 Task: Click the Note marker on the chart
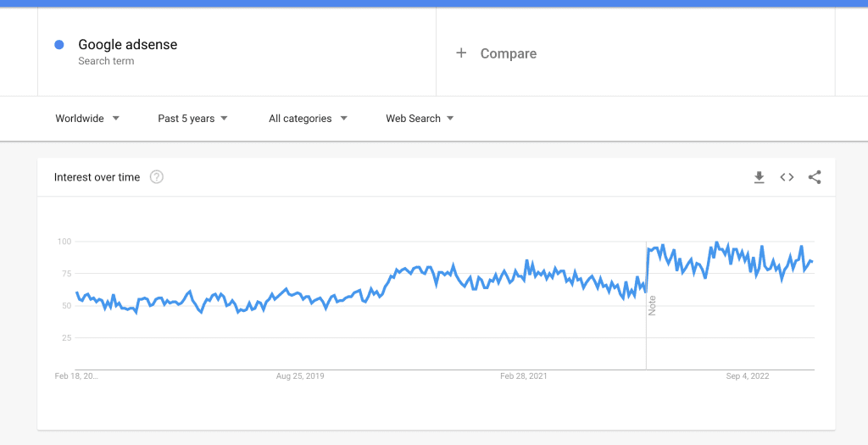(652, 305)
